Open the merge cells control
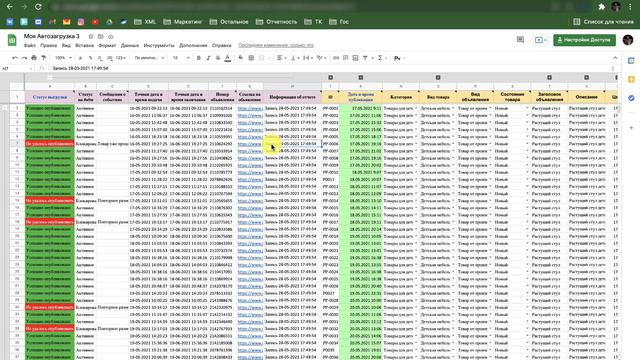This screenshot has width=640, height=360. [x=262, y=58]
